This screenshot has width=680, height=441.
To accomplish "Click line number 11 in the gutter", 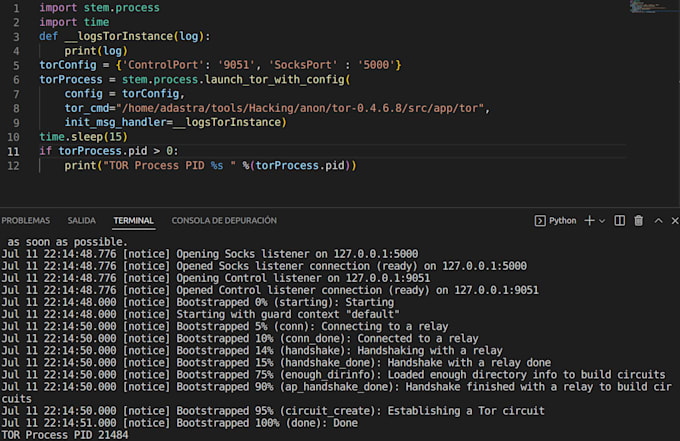I will pyautogui.click(x=13, y=151).
